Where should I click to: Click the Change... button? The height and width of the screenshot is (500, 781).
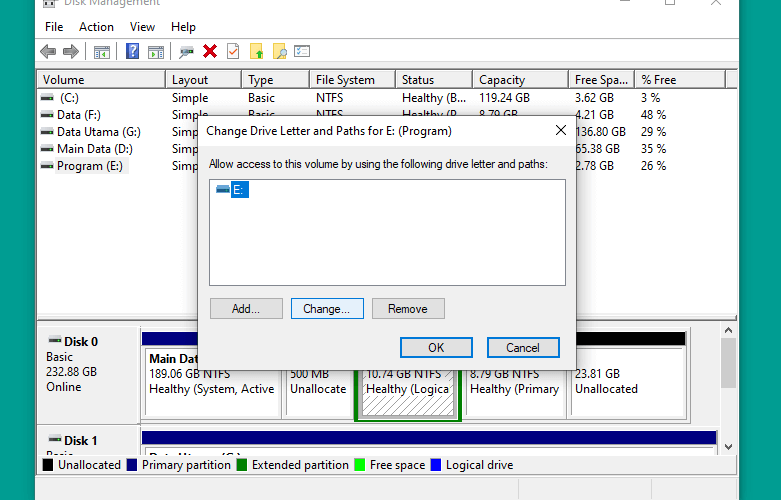[327, 309]
